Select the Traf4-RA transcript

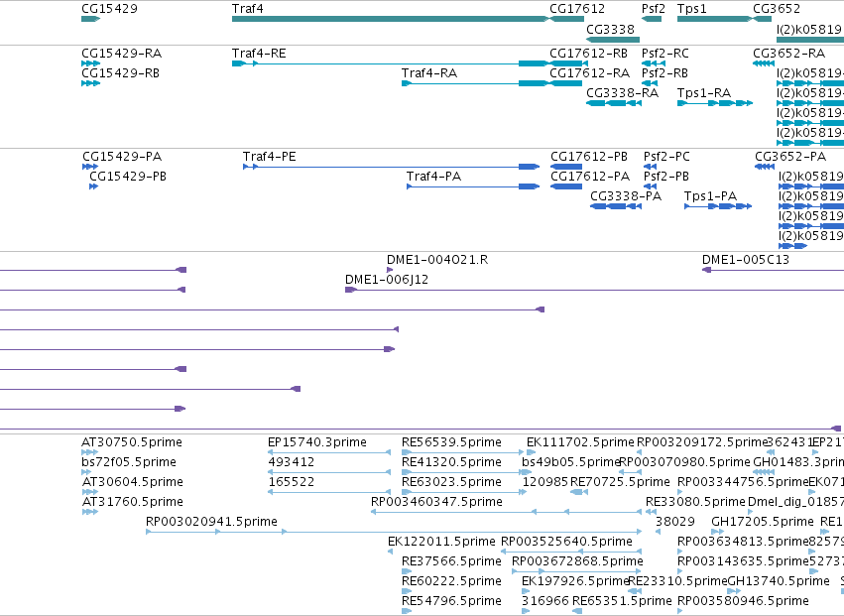click(475, 83)
